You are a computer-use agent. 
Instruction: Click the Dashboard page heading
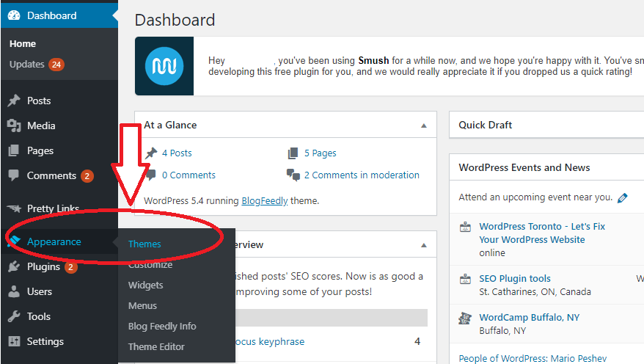175,20
